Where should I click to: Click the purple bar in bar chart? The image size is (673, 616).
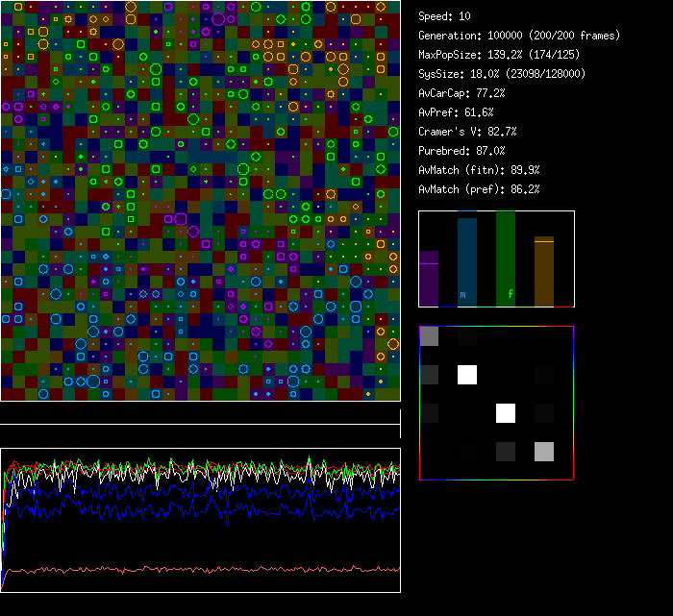tap(429, 279)
